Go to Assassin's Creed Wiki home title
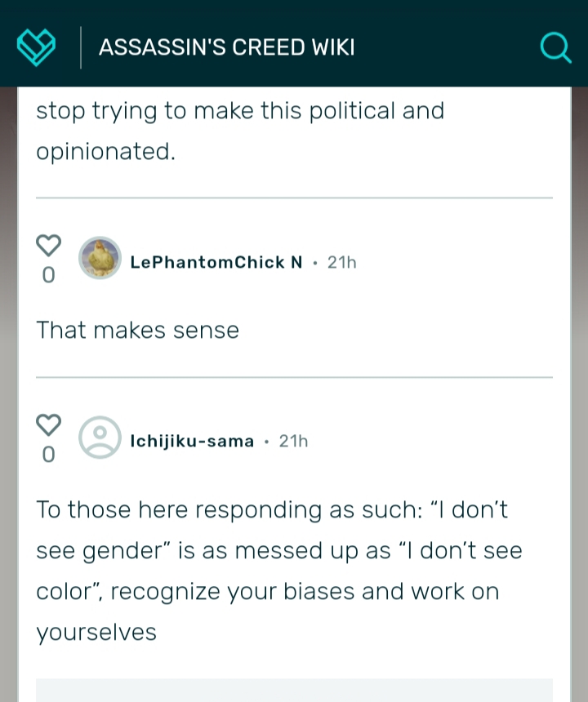Screen dimensions: 588x702 click(x=226, y=47)
